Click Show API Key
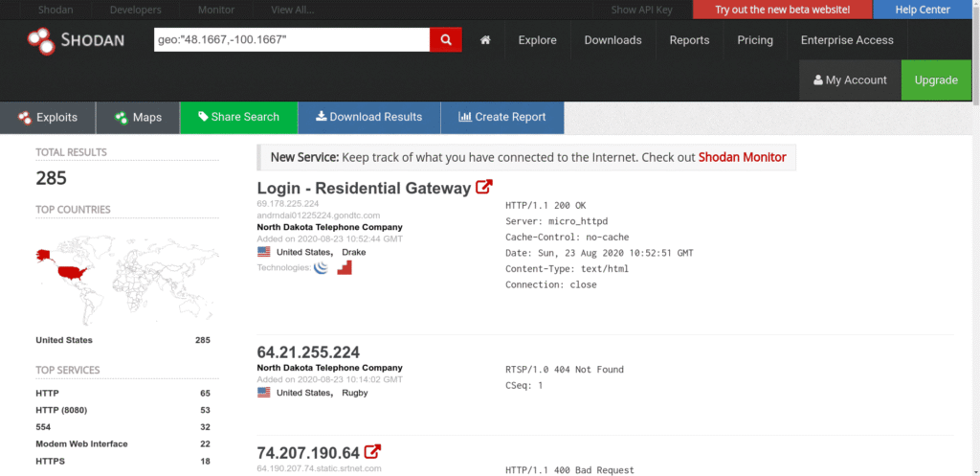 [642, 10]
